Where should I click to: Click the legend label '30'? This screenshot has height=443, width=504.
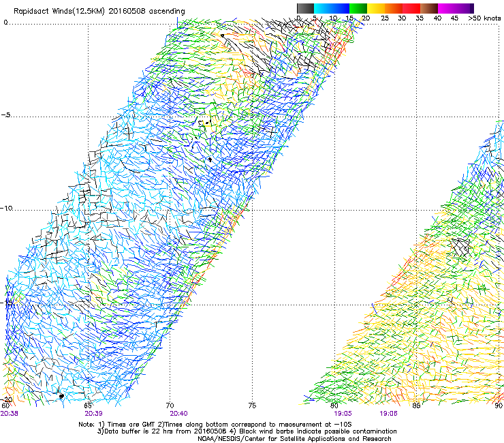(x=402, y=18)
